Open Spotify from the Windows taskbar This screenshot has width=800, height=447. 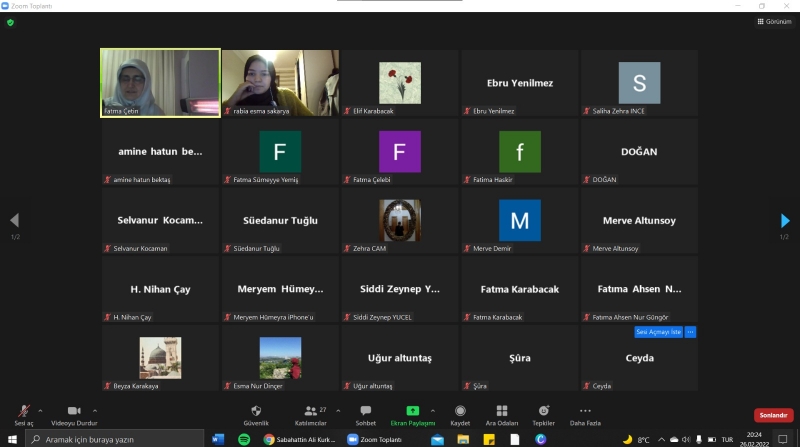244,439
